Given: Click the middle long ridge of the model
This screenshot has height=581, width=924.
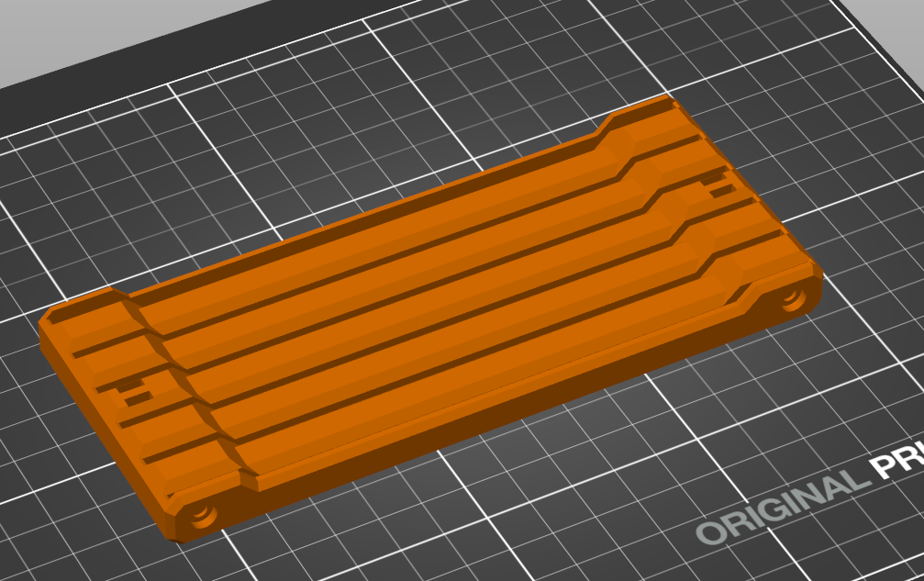Looking at the screenshot, I should pos(424,307).
